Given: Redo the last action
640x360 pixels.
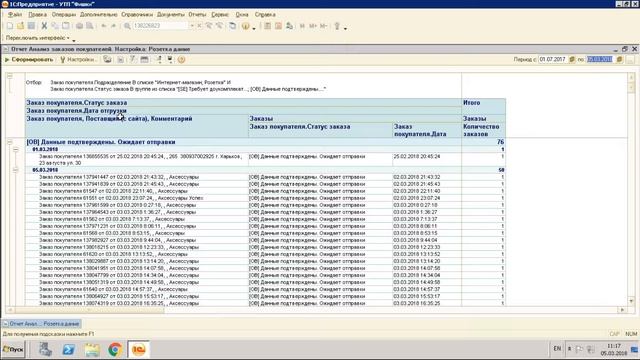Looking at the screenshot, I should (114, 26).
